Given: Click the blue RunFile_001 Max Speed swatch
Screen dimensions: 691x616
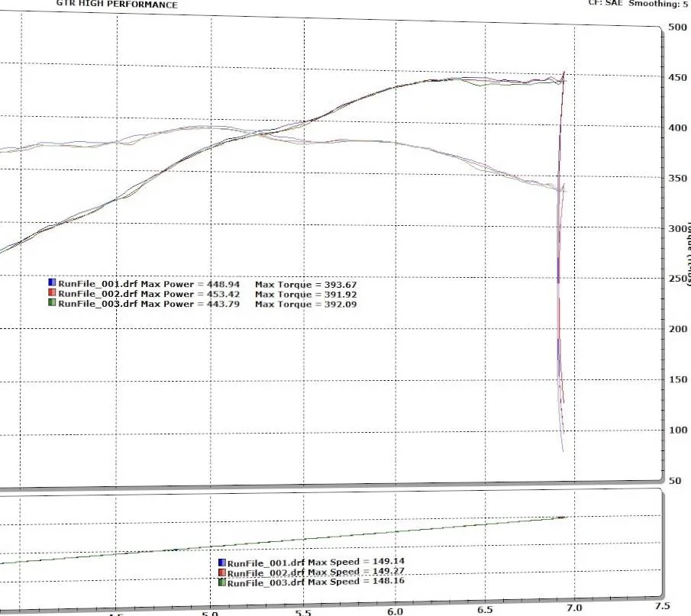Looking at the screenshot, I should point(222,563).
